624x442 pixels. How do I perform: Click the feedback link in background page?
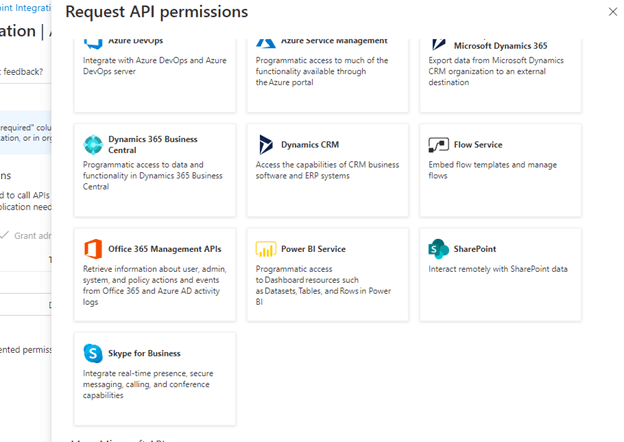click(23, 72)
